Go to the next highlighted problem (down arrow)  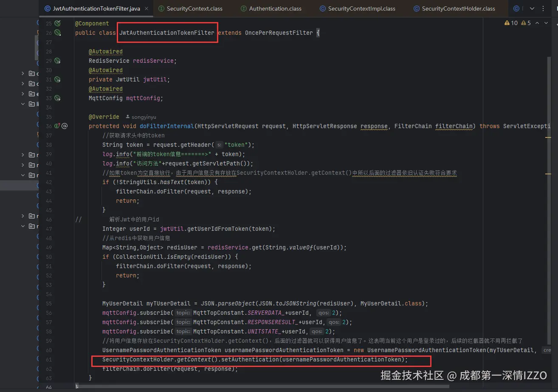click(546, 23)
